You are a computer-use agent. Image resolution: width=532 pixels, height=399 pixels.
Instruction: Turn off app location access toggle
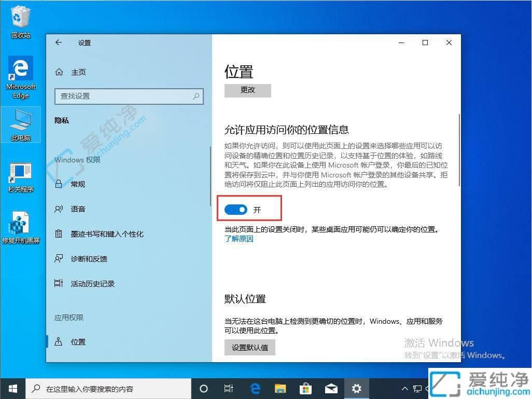(236, 210)
